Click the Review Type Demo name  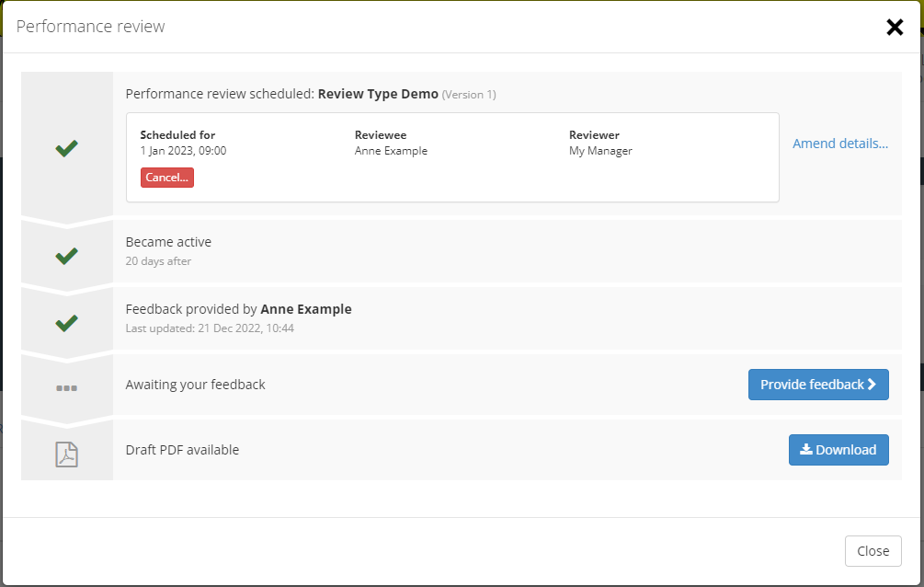377,94
